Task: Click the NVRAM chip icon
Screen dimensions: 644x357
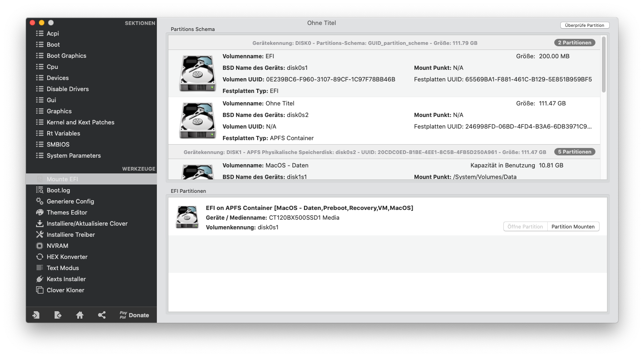Action: (39, 246)
